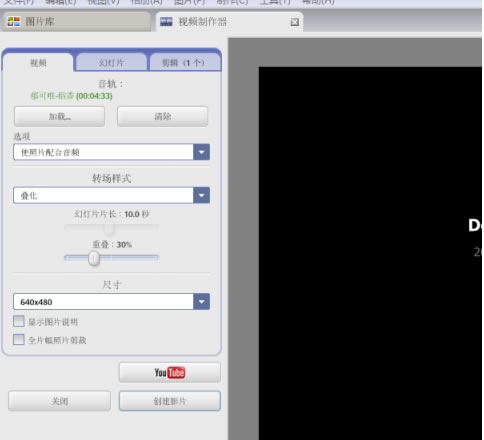Open the 尺寸 dropdown showing 640x480
The width and height of the screenshot is (484, 440).
(111, 302)
